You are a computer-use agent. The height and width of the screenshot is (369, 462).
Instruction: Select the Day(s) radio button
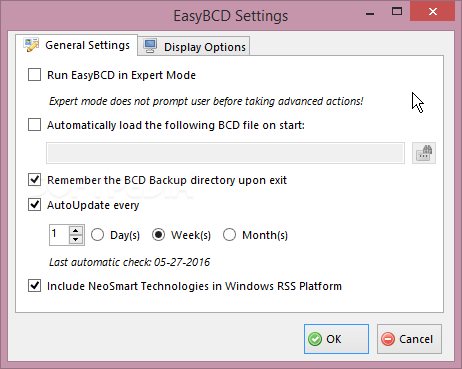98,235
